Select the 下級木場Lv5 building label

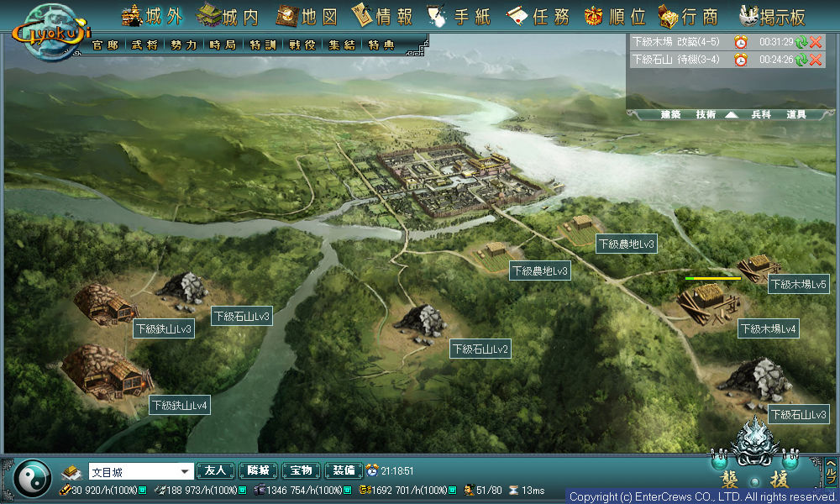point(798,284)
